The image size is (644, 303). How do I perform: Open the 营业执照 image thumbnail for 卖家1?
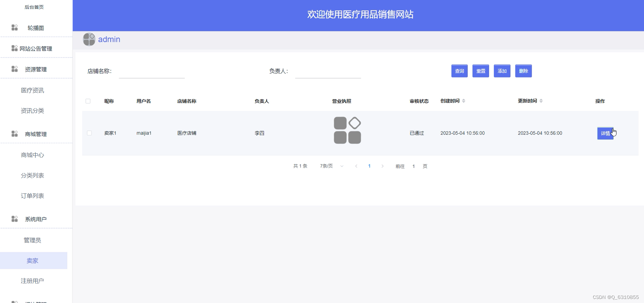click(347, 130)
